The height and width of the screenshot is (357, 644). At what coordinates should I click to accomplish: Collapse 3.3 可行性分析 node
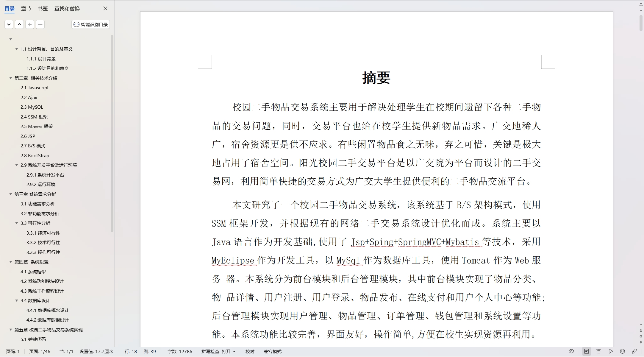click(x=17, y=223)
